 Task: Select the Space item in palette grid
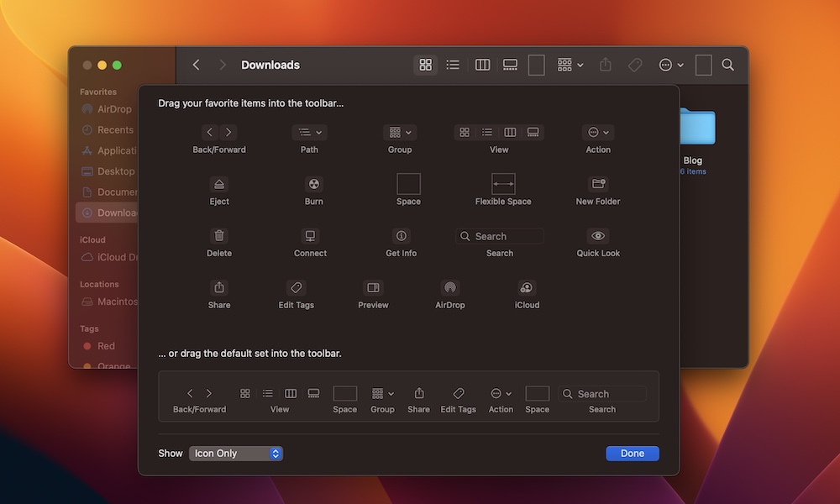[408, 190]
